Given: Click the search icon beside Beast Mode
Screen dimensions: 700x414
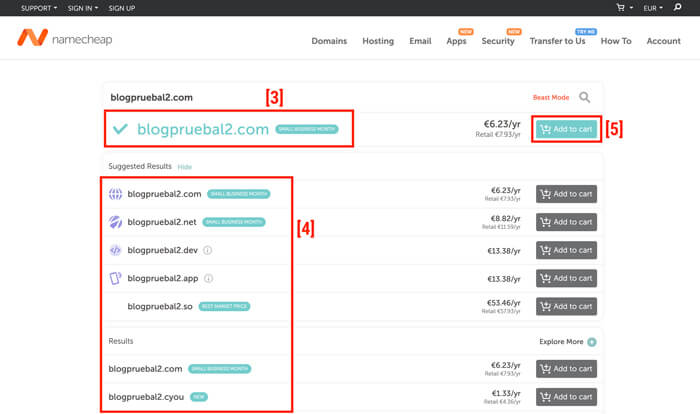Looking at the screenshot, I should [x=584, y=97].
